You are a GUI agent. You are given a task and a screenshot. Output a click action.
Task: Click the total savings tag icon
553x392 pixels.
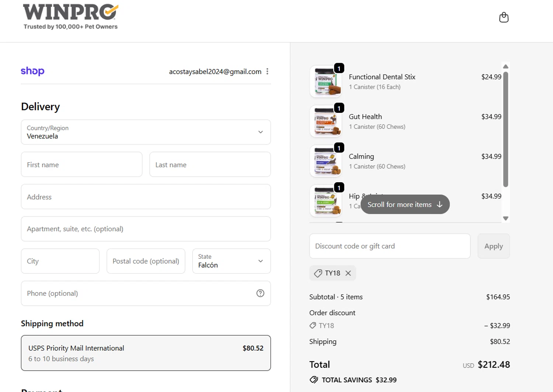[x=314, y=380]
